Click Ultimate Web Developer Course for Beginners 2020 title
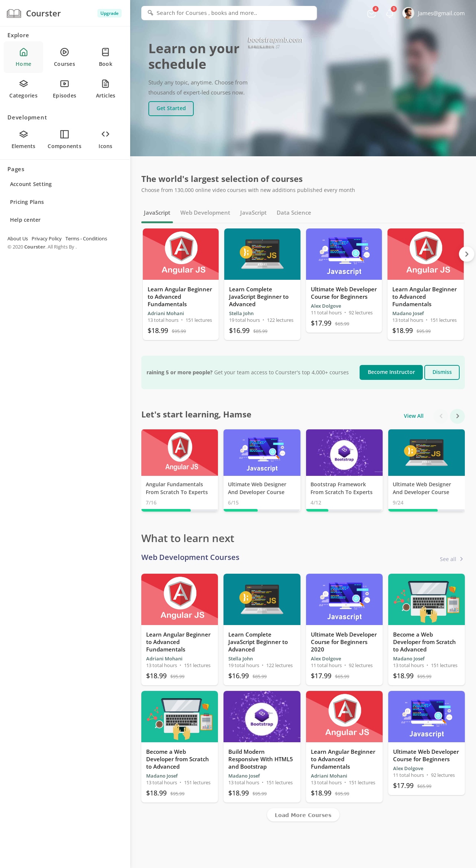This screenshot has height=868, width=476. point(344,642)
